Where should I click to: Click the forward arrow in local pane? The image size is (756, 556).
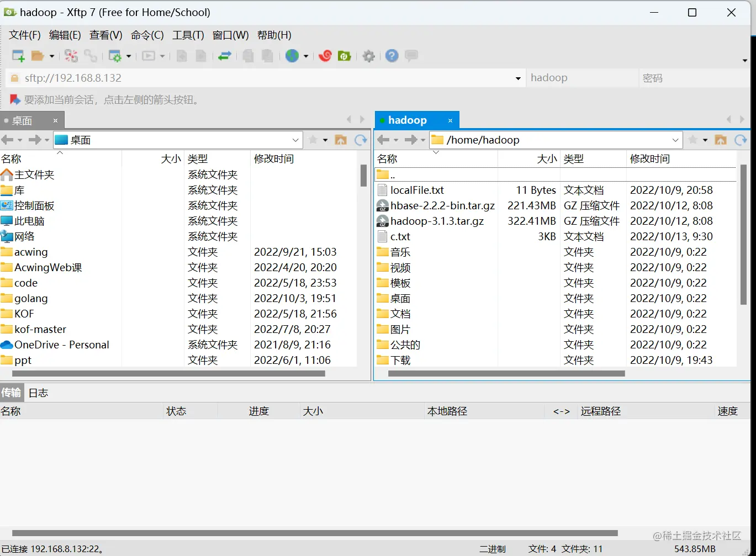(x=35, y=140)
